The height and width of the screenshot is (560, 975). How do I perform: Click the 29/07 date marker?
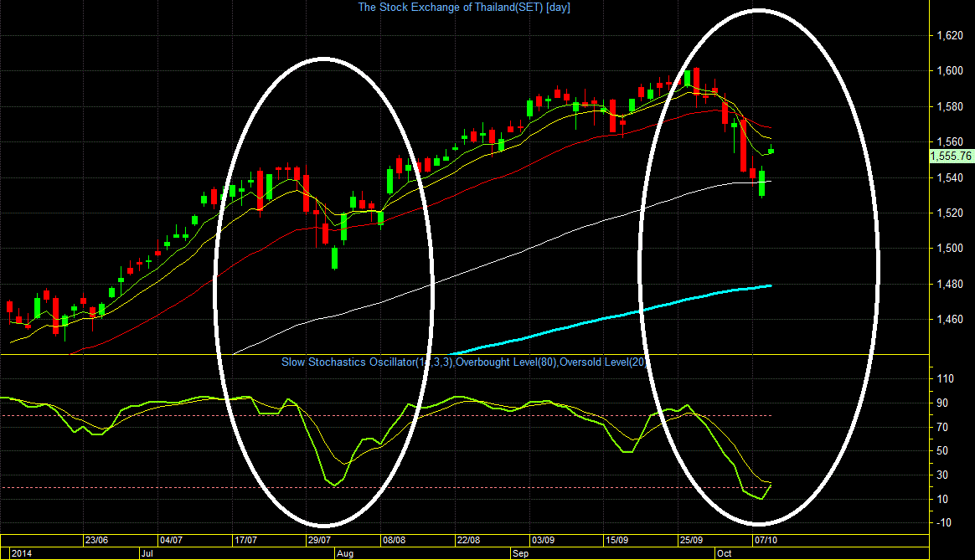pos(319,540)
